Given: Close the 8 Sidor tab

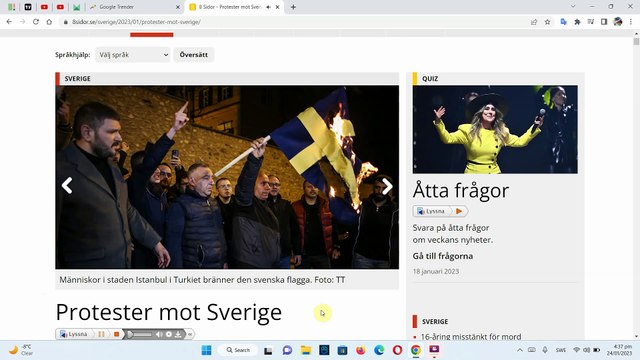Looking at the screenshot, I should [278, 7].
